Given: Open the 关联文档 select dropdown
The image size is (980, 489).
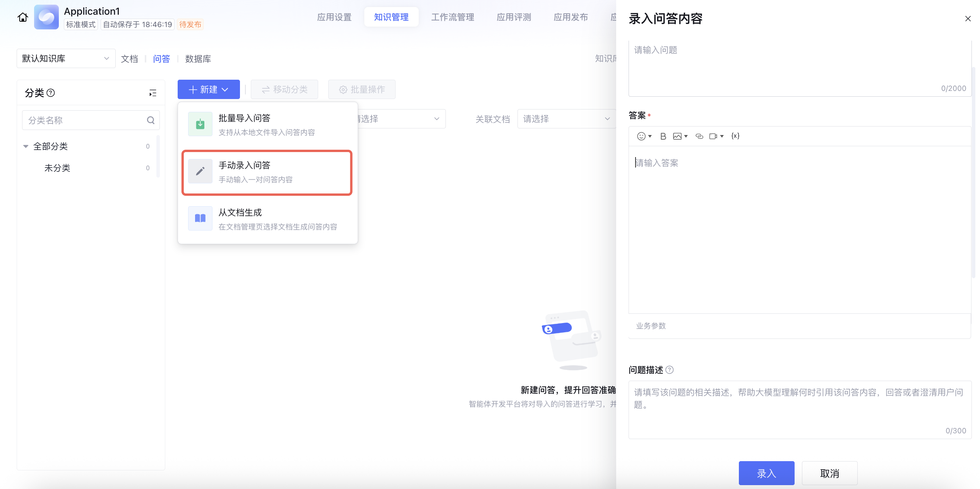Looking at the screenshot, I should (566, 119).
